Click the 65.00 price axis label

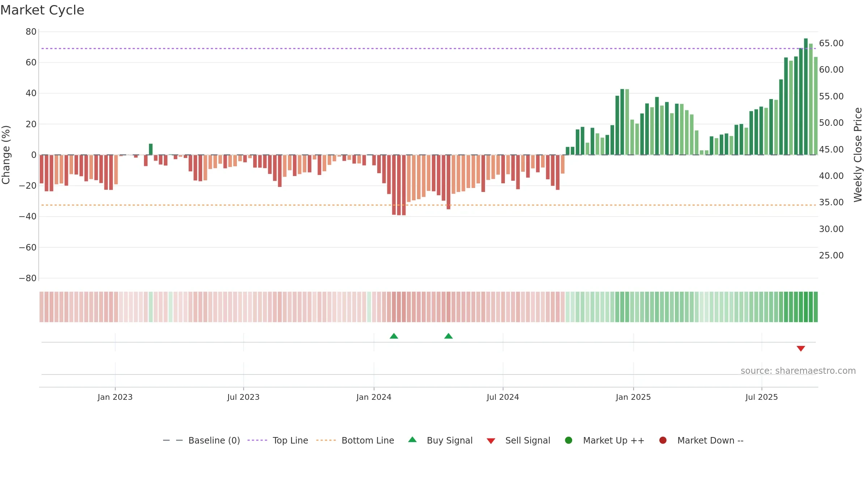pos(831,43)
